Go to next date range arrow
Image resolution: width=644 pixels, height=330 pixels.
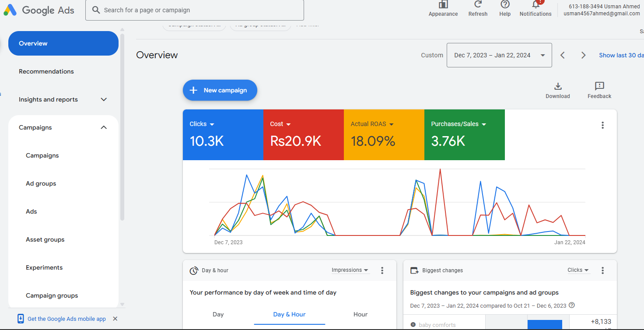pos(583,55)
